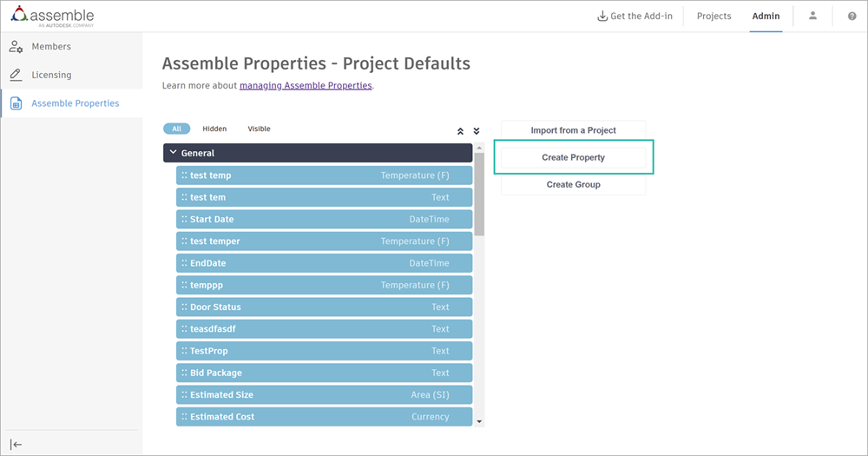Collapse all groups double-up arrow

coord(460,131)
